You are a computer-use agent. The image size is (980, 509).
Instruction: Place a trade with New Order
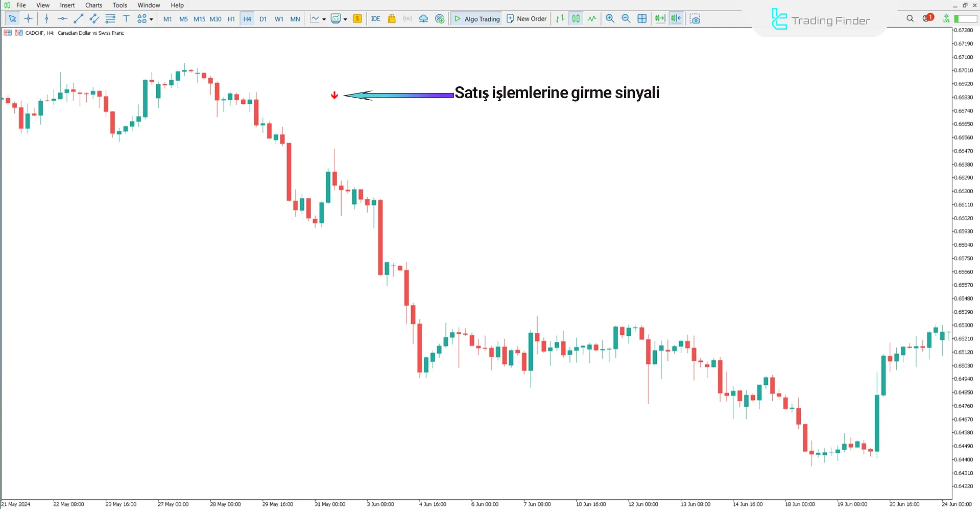[x=527, y=18]
